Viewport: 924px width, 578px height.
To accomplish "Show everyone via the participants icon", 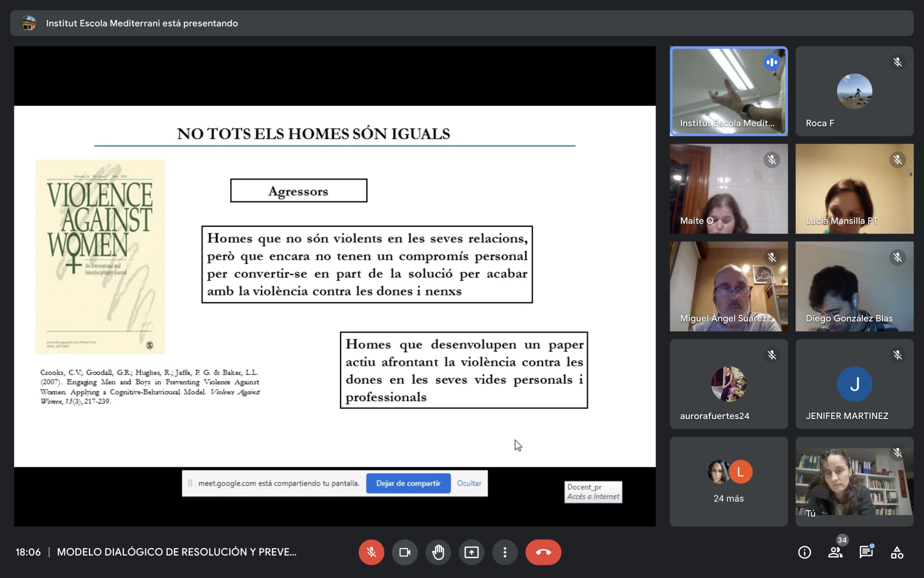I will 835,552.
